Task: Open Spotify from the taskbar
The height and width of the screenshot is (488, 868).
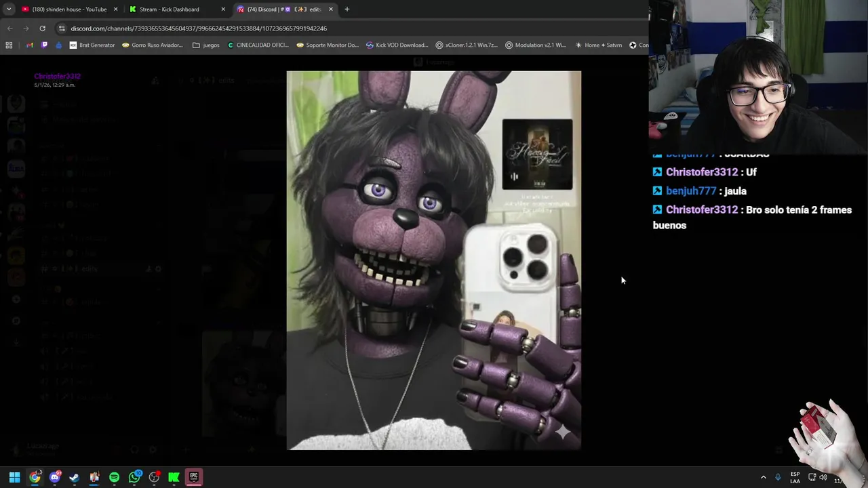Action: coord(114,477)
